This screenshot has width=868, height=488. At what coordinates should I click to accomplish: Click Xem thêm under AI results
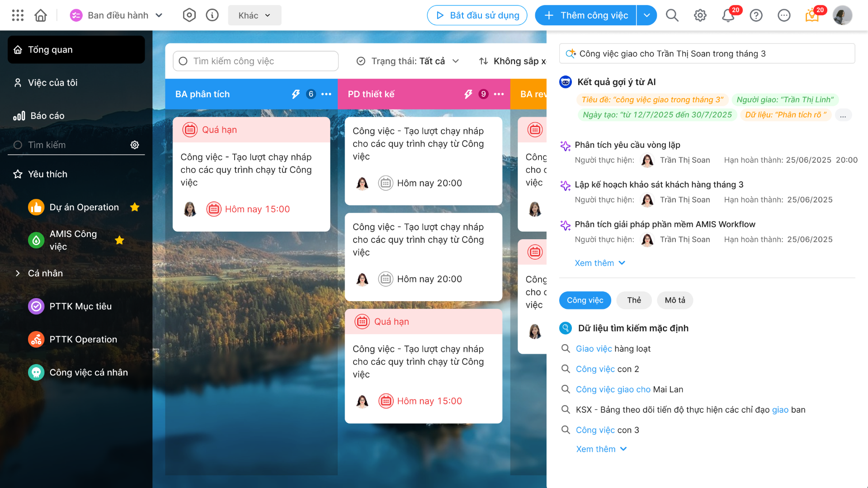[599, 263]
